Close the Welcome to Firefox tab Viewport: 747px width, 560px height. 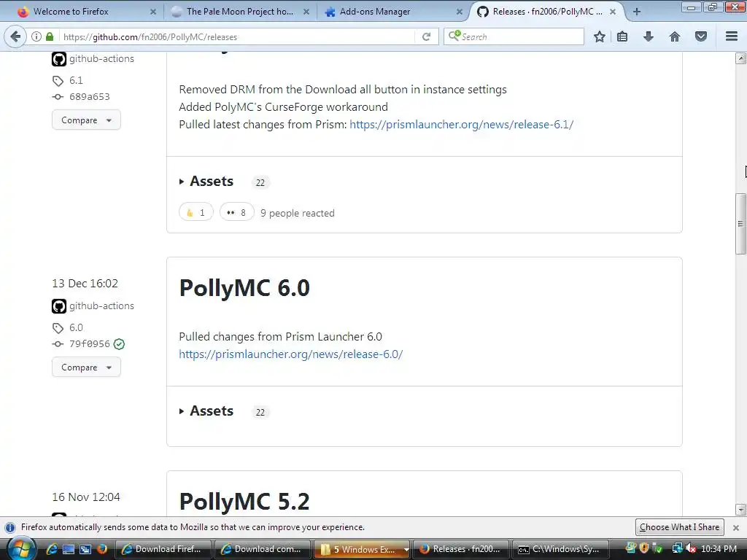[153, 12]
